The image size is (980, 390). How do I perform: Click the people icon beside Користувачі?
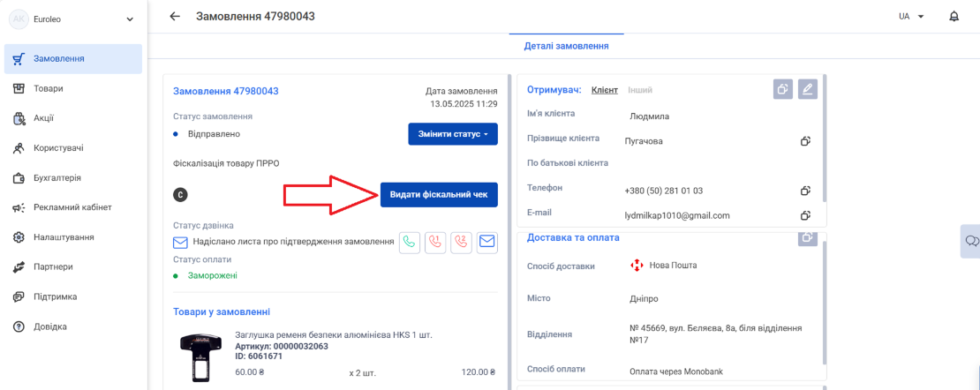[19, 148]
